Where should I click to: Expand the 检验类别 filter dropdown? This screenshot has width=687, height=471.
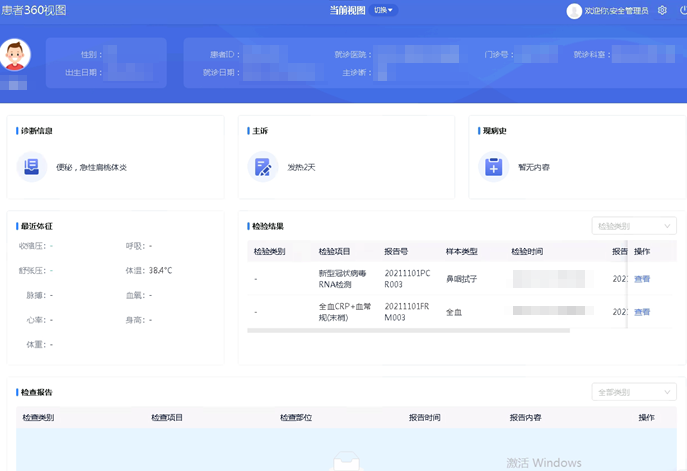(x=633, y=226)
